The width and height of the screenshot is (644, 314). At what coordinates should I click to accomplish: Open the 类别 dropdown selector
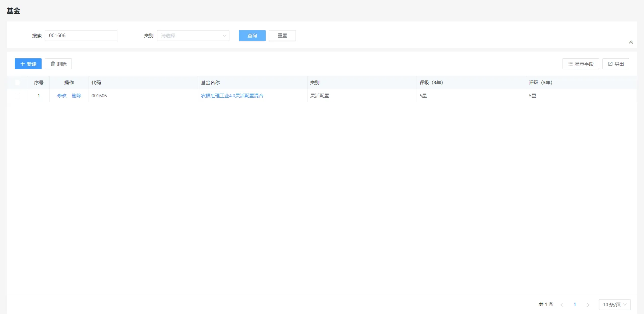(x=193, y=36)
